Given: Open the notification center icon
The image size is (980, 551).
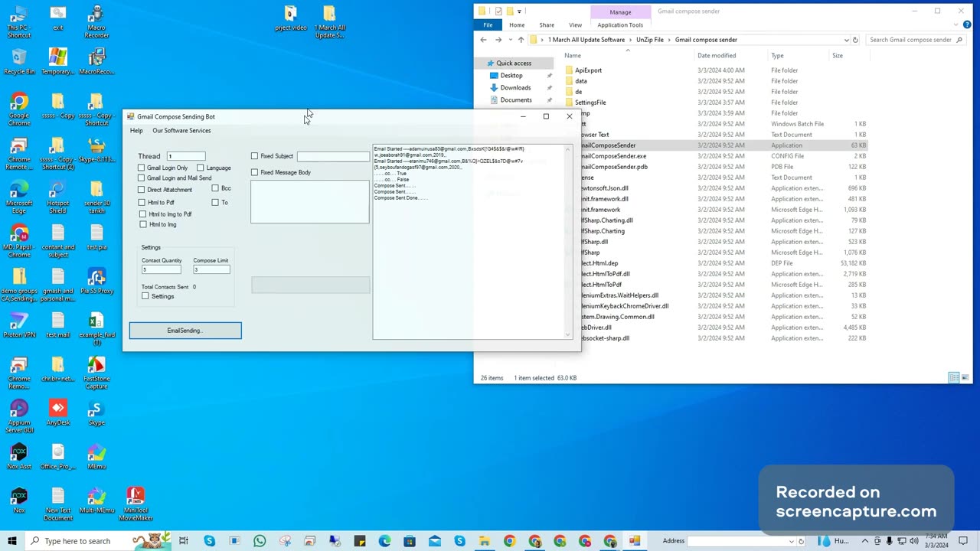Looking at the screenshot, I should (x=963, y=541).
